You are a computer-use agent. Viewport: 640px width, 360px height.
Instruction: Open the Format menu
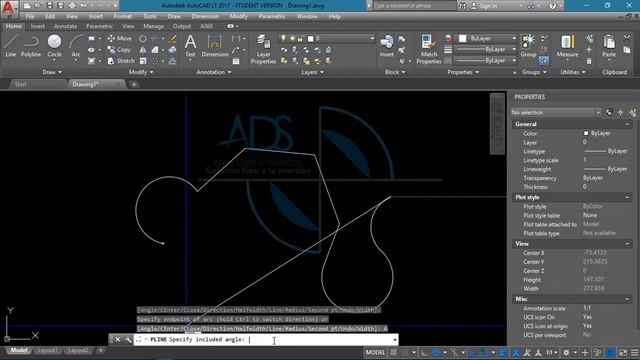[x=123, y=16]
